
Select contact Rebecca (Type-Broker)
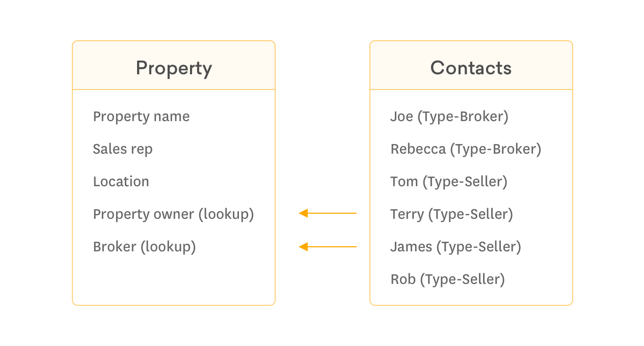(466, 149)
